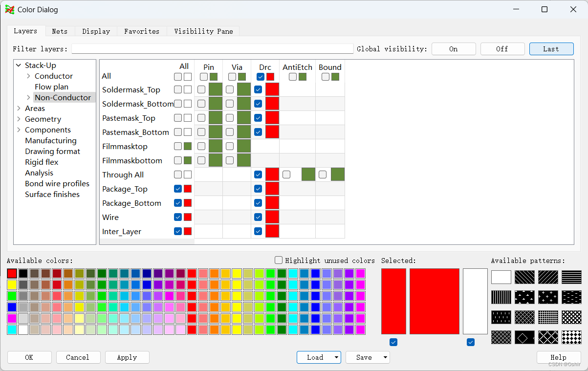Expand the Conductor tree node
The height and width of the screenshot is (371, 588).
coord(29,76)
